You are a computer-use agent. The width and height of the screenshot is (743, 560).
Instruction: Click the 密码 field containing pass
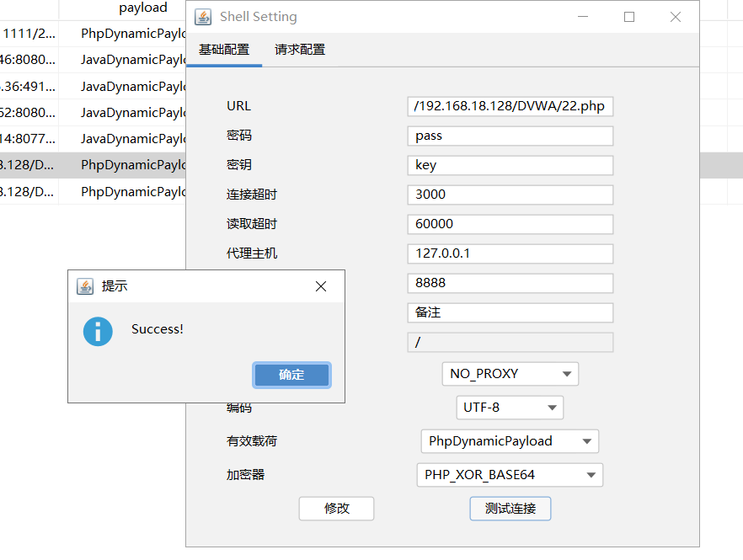(510, 136)
